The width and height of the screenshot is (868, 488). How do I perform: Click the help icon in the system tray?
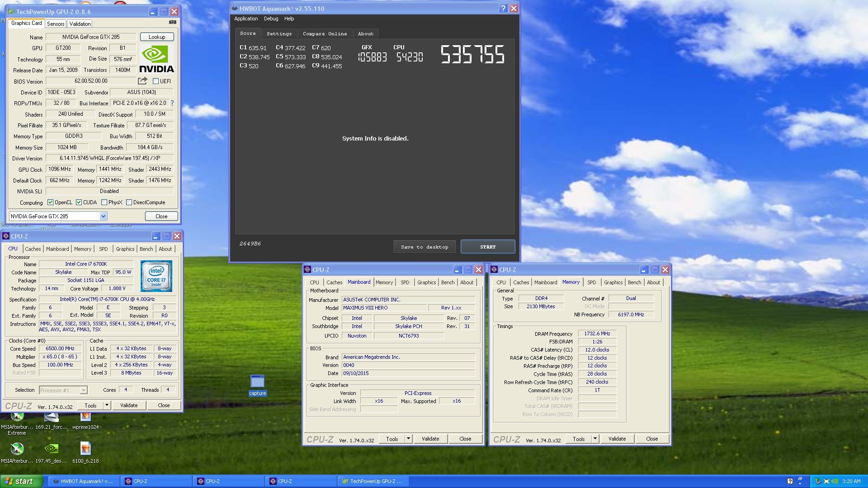click(790, 481)
